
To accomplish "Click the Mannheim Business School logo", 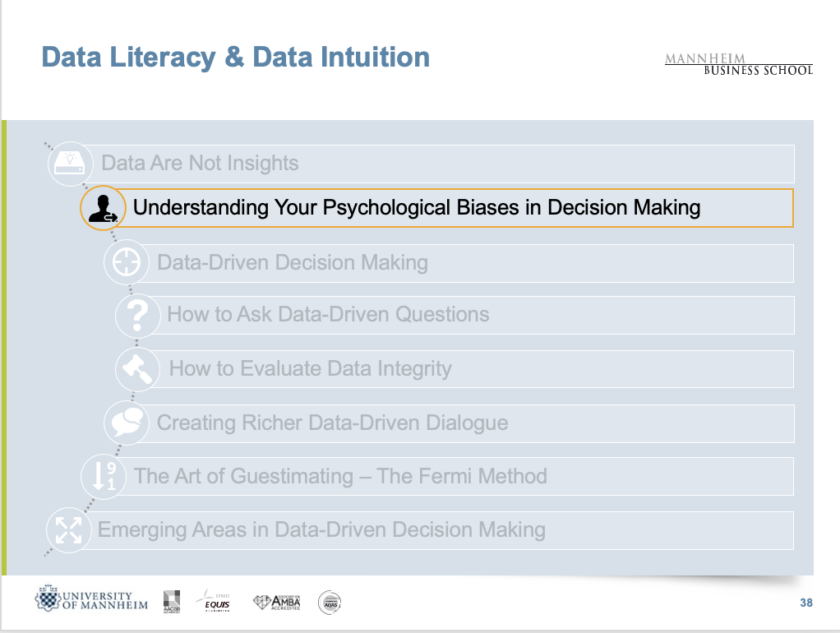I will (x=738, y=64).
